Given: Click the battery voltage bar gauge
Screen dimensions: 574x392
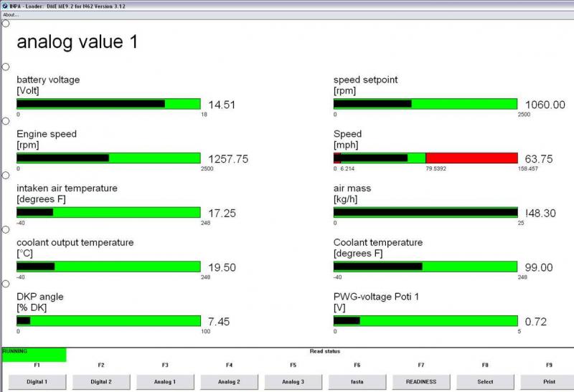Looking at the screenshot, I should click(x=108, y=104).
